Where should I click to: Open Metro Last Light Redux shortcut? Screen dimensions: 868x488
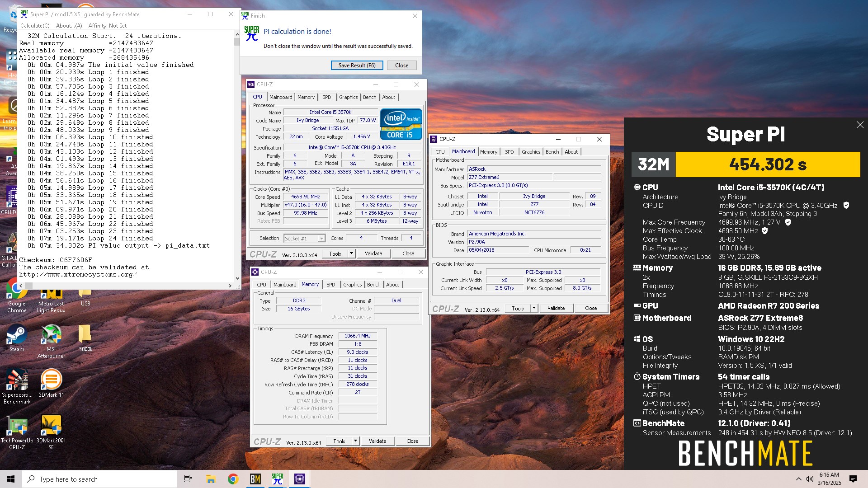[51, 296]
